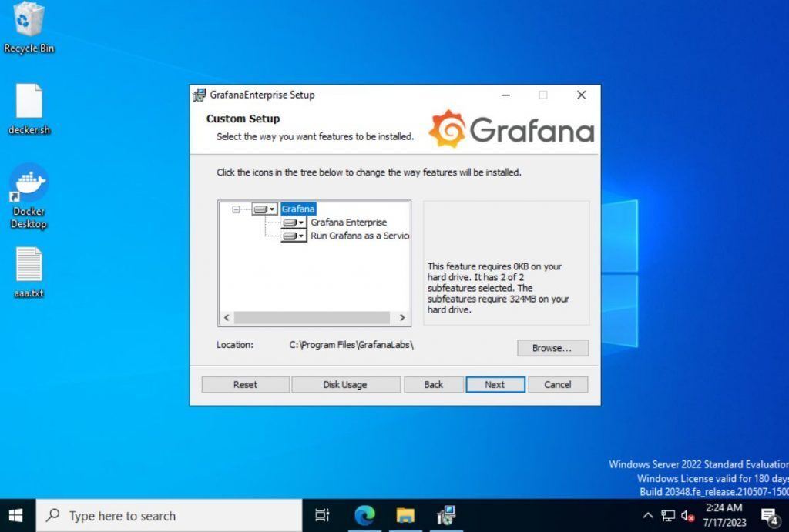The height and width of the screenshot is (532, 789).
Task: Reset the feature selections
Action: point(245,384)
